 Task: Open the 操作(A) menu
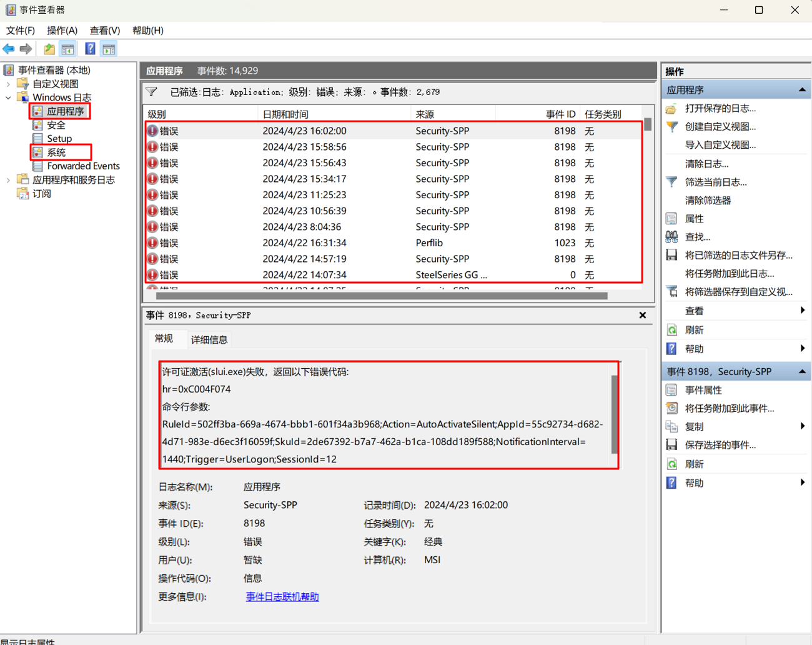62,30
